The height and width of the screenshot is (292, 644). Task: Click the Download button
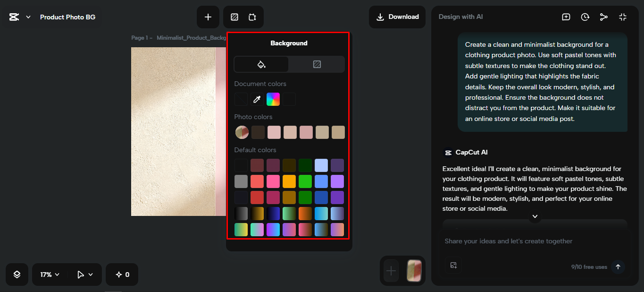point(397,17)
